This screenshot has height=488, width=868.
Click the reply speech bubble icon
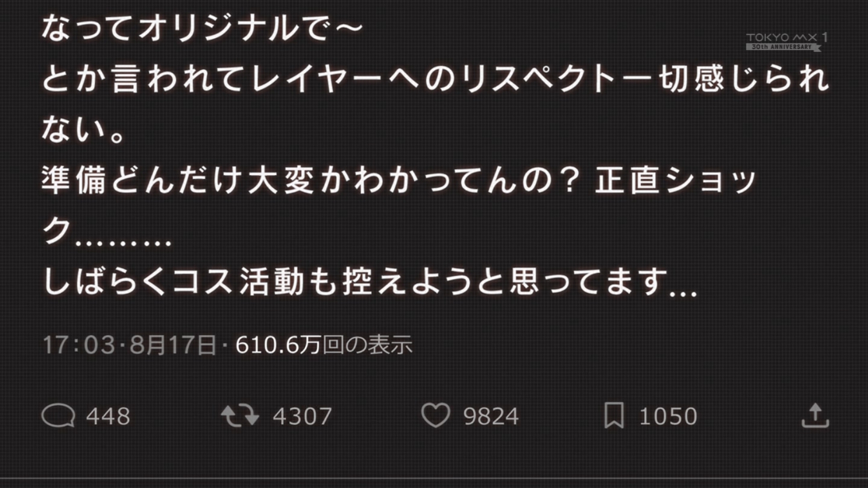[x=58, y=416]
